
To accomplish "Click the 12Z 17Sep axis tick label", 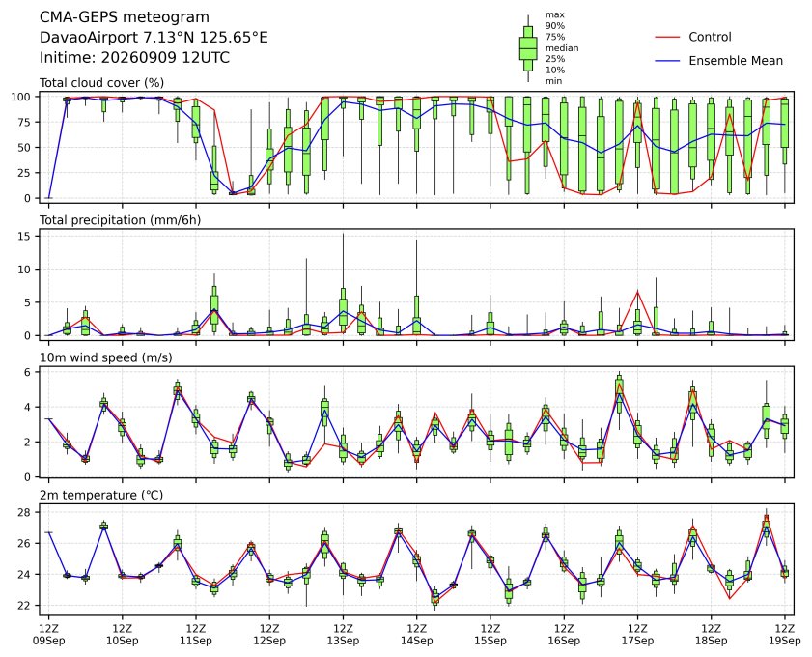I will pos(637,635).
